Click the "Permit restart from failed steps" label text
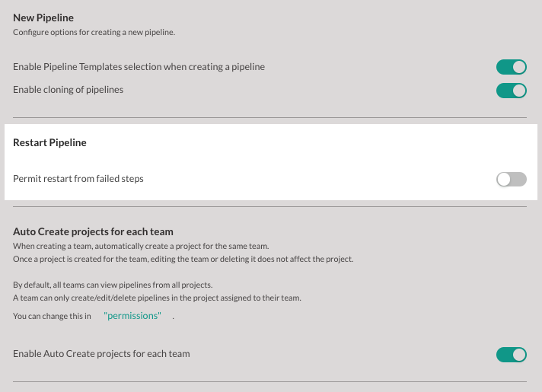The image size is (542, 392). click(x=78, y=179)
